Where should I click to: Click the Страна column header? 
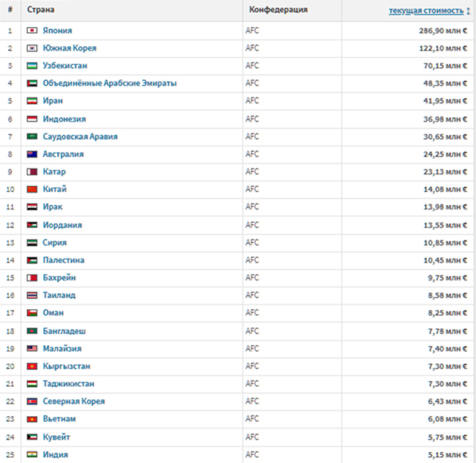point(40,10)
